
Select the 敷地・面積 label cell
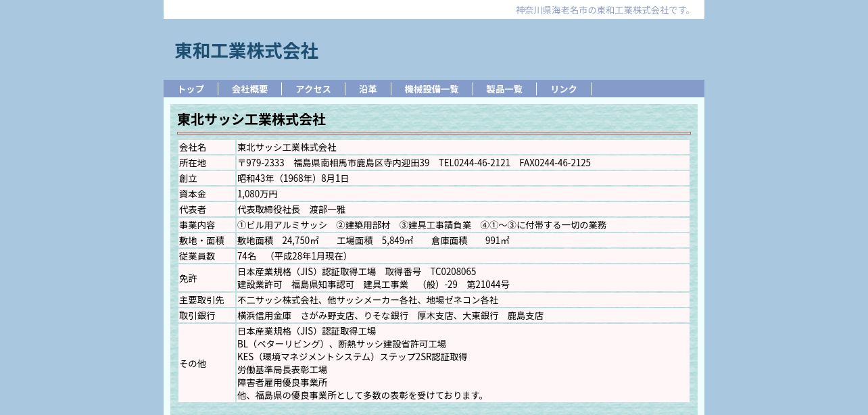[207, 241]
